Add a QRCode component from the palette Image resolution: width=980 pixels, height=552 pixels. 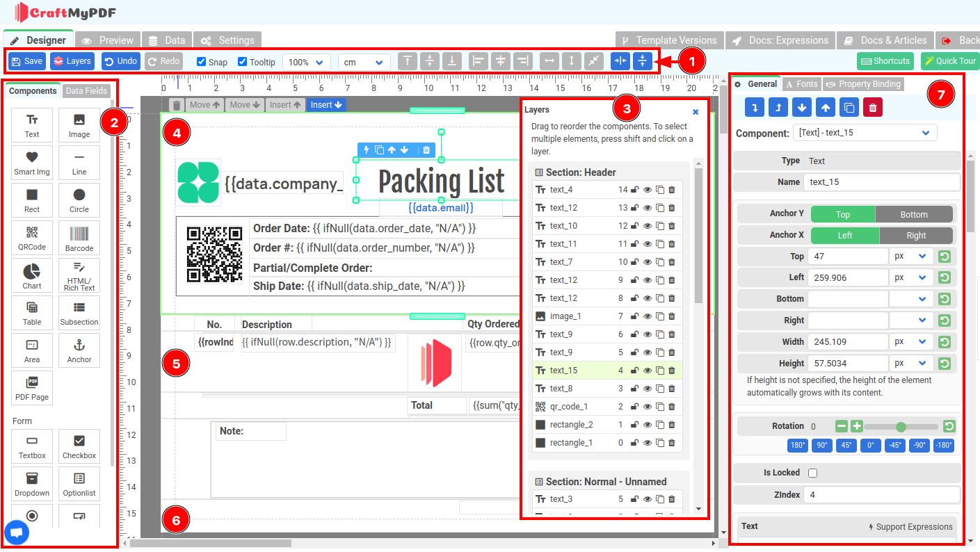32,238
